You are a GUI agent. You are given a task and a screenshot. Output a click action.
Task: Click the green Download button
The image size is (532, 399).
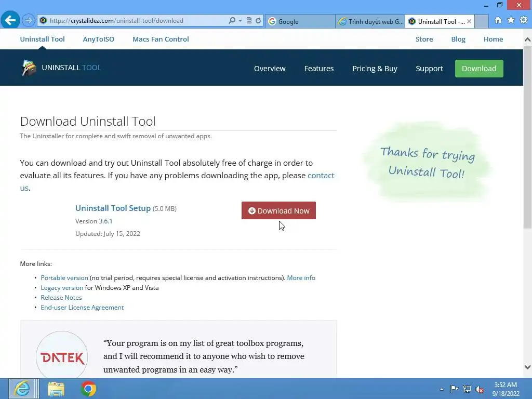479,69
